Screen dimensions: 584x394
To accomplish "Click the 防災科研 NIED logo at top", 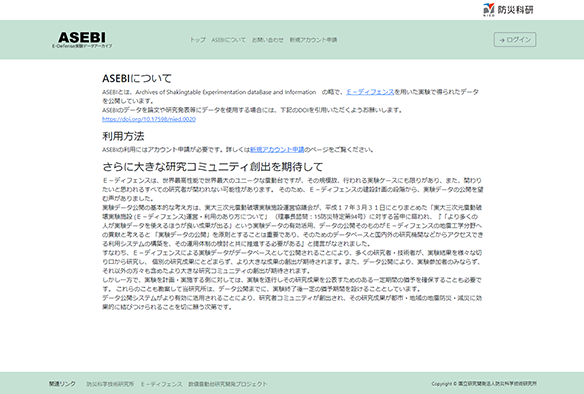I will tap(508, 10).
